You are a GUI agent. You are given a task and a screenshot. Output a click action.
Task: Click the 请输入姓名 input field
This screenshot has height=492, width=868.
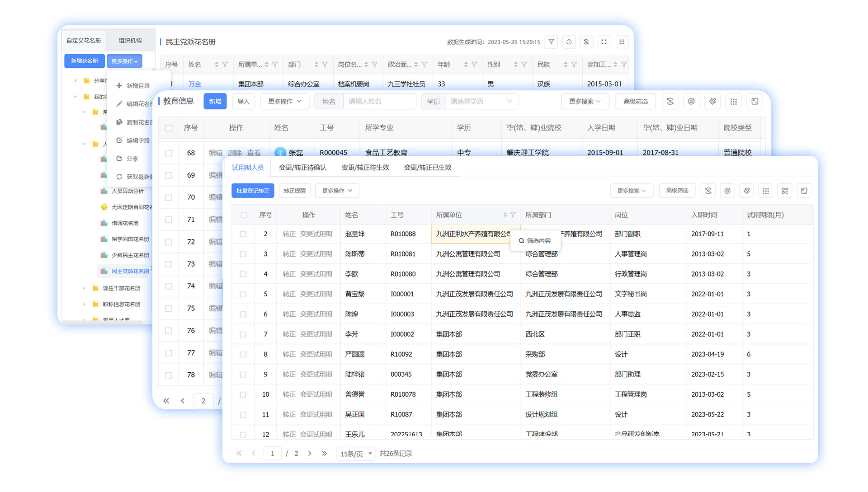[379, 101]
